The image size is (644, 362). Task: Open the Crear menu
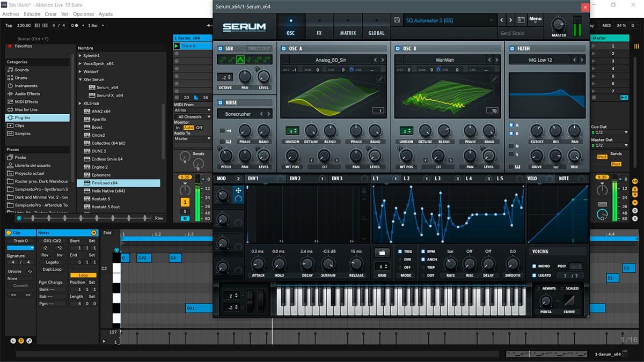pyautogui.click(x=50, y=14)
